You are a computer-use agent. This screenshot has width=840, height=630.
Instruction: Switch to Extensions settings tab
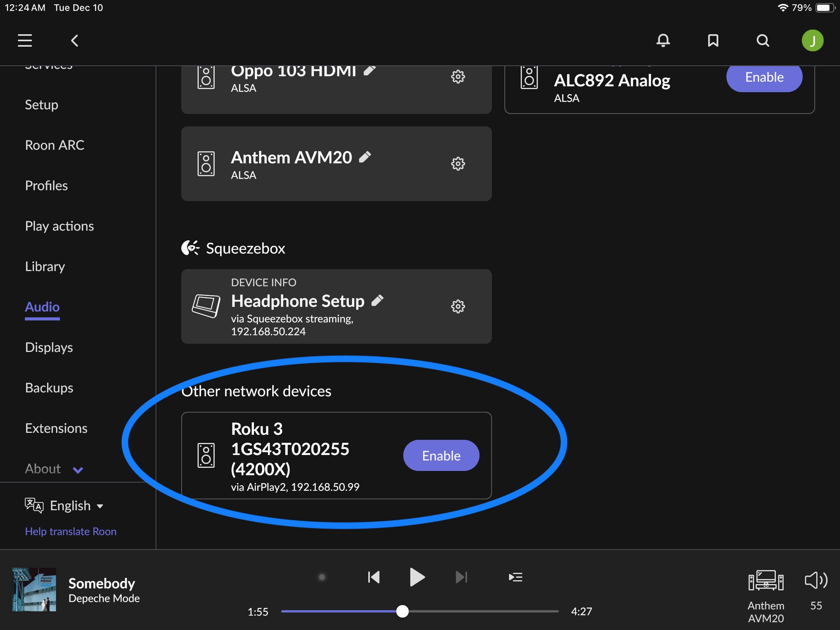(56, 428)
